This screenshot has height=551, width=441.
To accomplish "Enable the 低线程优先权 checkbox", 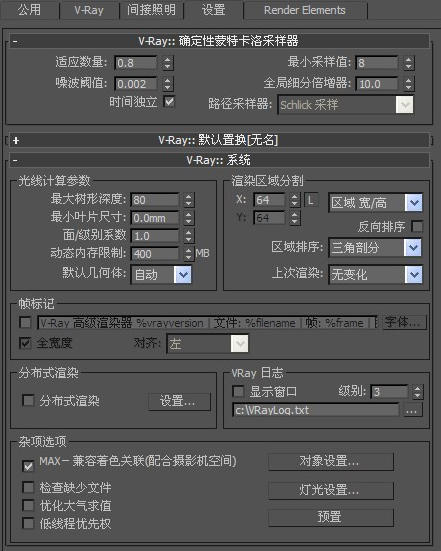I will click(28, 523).
